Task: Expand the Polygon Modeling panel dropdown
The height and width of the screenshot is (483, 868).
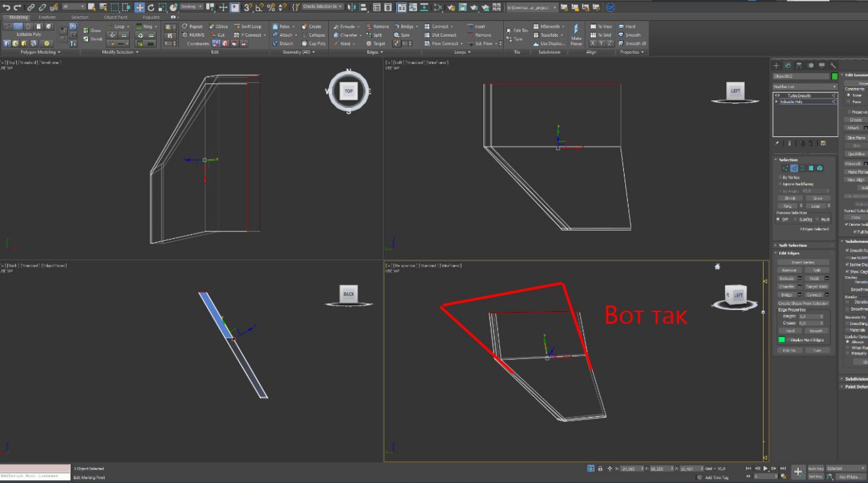Action: [x=41, y=52]
